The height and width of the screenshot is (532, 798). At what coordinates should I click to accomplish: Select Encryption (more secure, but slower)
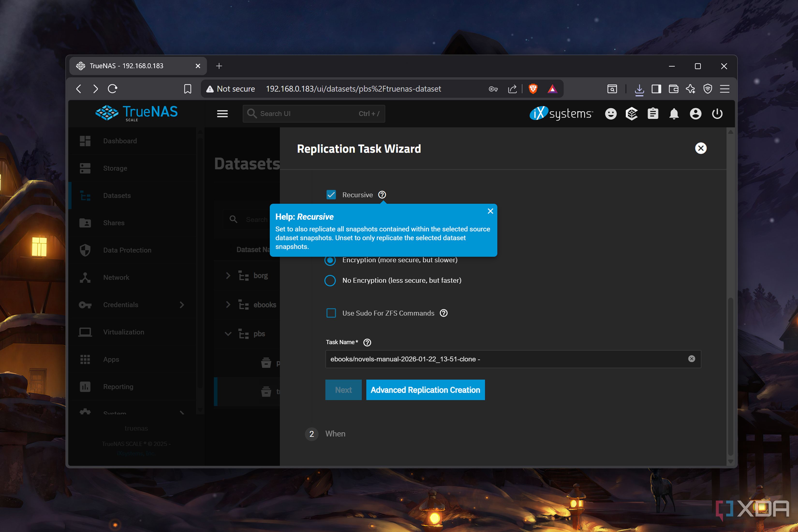pyautogui.click(x=330, y=260)
